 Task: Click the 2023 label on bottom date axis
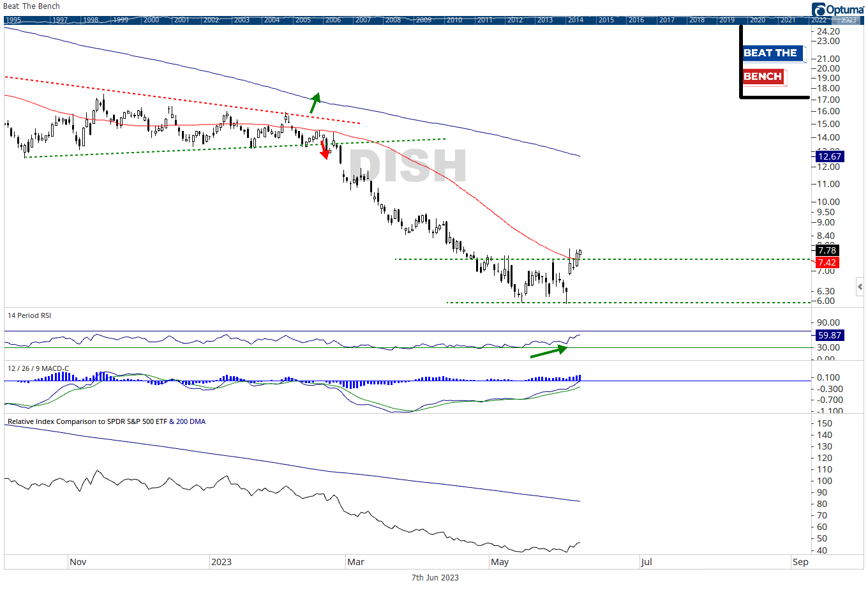pyautogui.click(x=221, y=562)
